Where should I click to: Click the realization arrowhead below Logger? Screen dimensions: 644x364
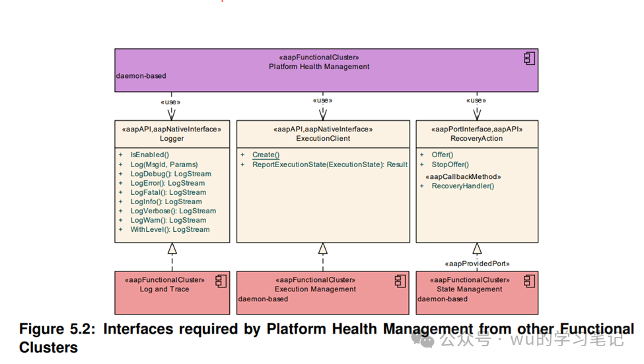[x=172, y=248]
